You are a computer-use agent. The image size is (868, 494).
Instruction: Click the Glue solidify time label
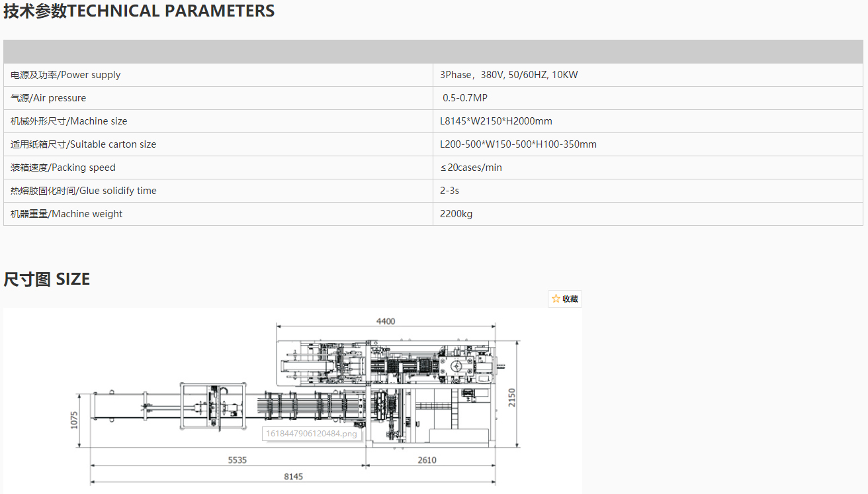[x=83, y=191]
